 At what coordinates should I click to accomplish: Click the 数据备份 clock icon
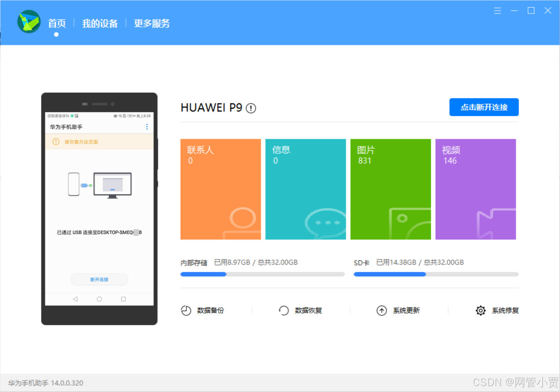(x=186, y=310)
